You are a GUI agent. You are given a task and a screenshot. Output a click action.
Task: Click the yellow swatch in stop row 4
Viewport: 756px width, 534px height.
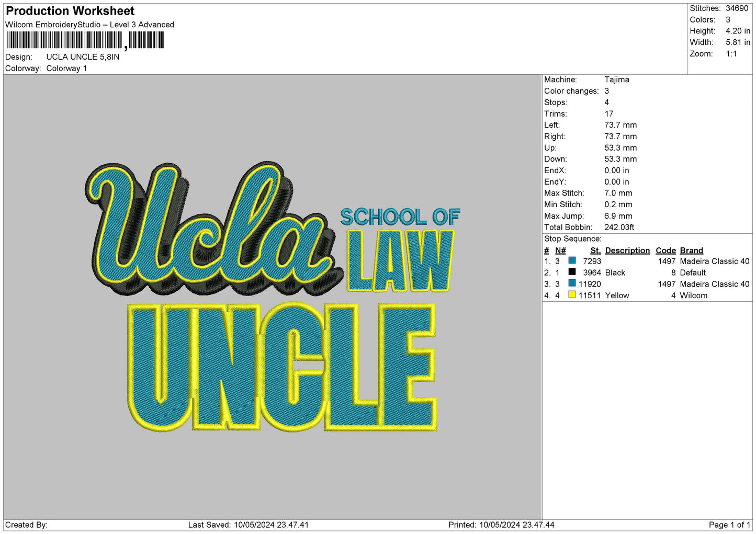click(x=572, y=295)
